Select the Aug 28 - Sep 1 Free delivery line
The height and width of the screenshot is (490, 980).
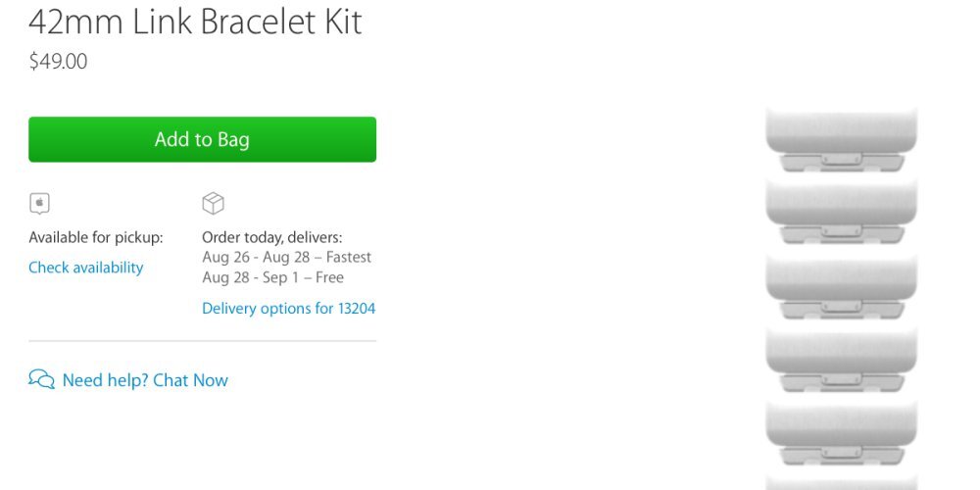coord(272,278)
